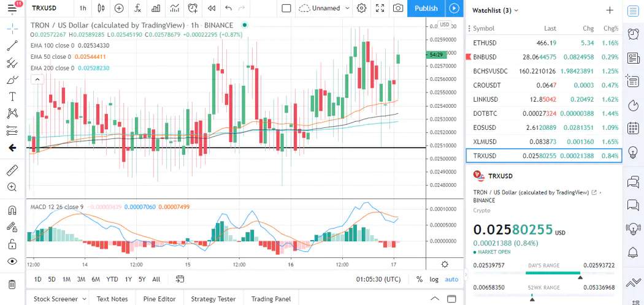This screenshot has height=305, width=644.
Task: Expand the Watchlist (3) dropdown
Action: click(x=496, y=10)
